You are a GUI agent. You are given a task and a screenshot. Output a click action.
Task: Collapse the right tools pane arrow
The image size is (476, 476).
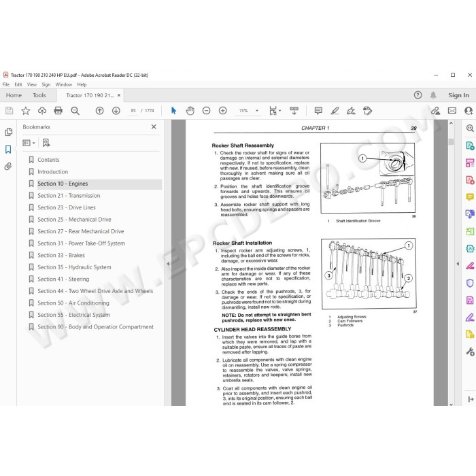point(458,264)
